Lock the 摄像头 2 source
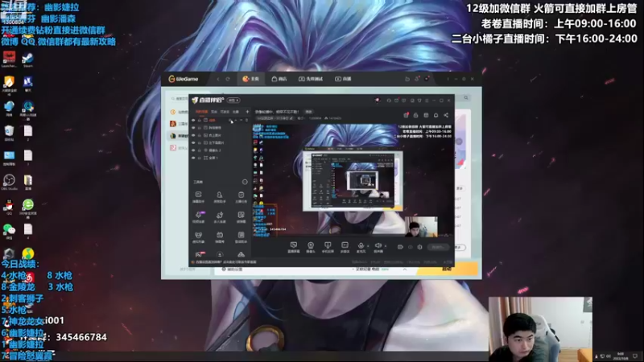The image size is (644, 362). 199,150
